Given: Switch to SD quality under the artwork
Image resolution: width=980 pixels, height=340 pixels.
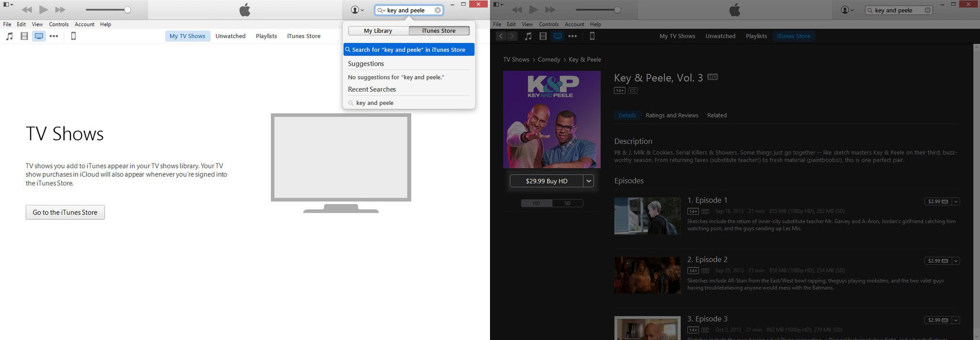Looking at the screenshot, I should [568, 203].
